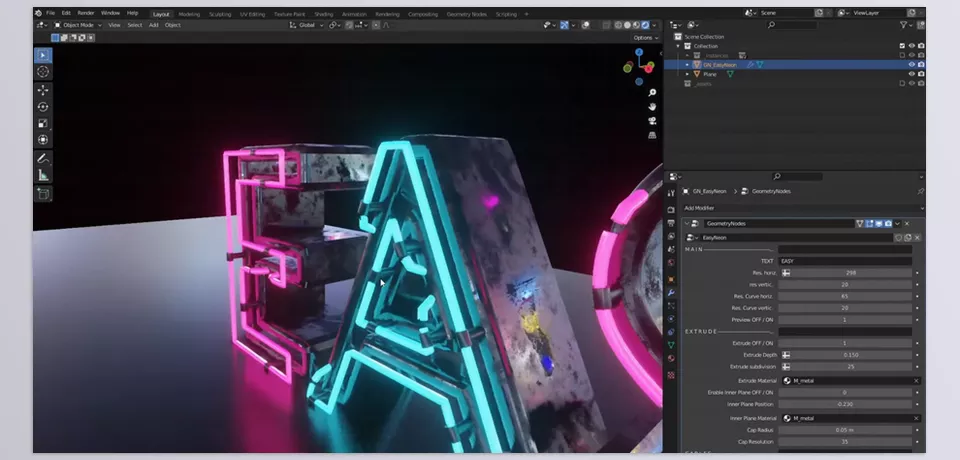Screen dimensions: 960x460
Task: Toggle the Collection exclude checkbox
Action: tap(902, 46)
